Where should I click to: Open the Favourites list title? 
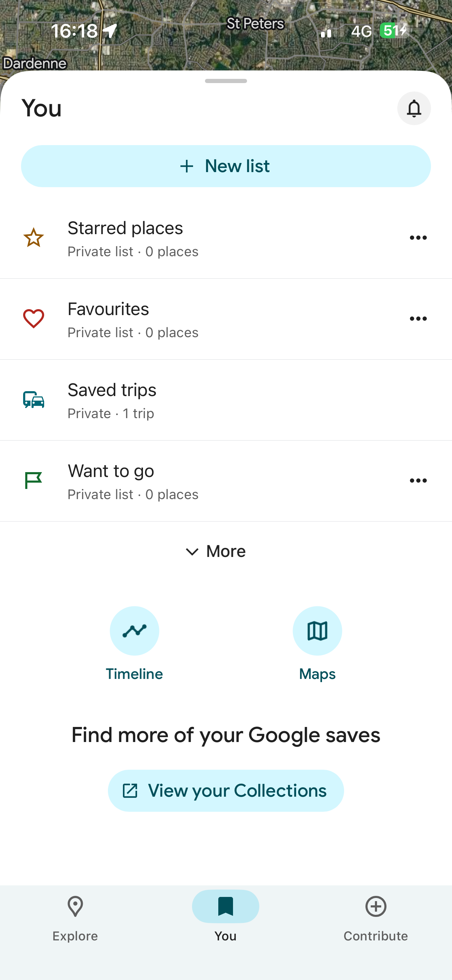click(108, 309)
